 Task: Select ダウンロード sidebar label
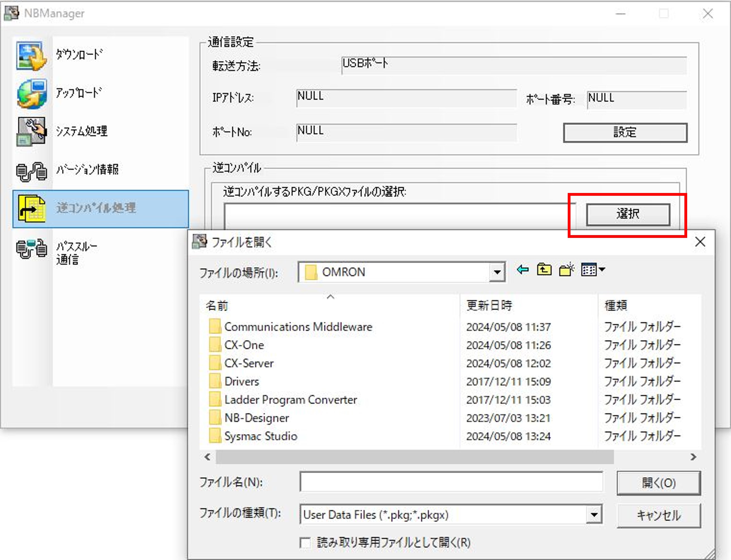(79, 54)
